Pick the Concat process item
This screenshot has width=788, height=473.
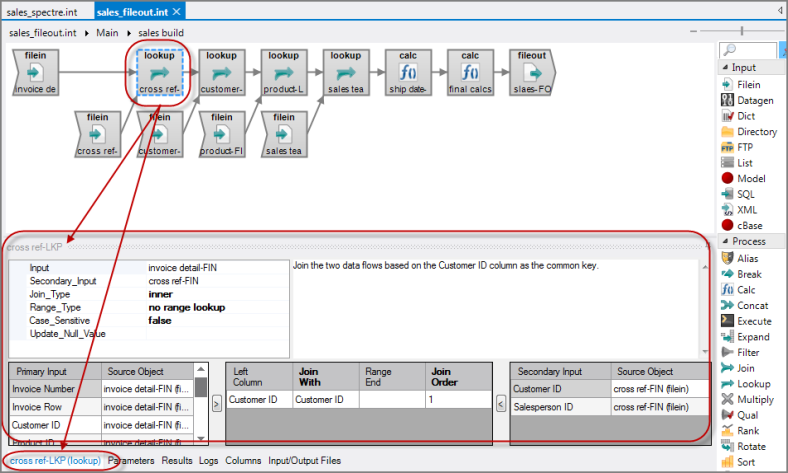click(745, 305)
